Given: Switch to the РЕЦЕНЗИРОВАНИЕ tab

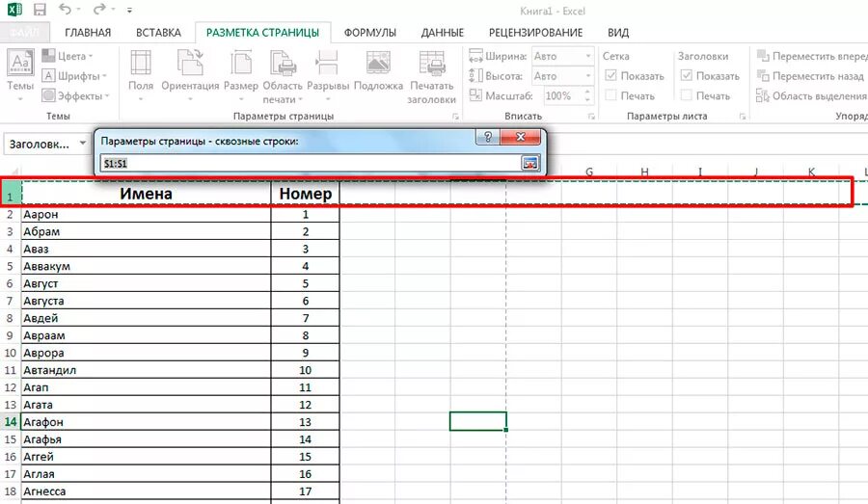Looking at the screenshot, I should [535, 33].
